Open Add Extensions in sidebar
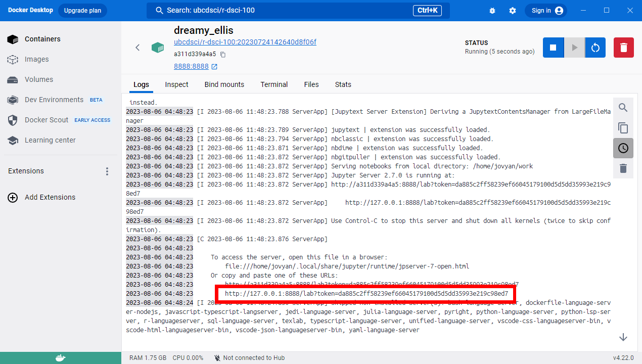Viewport: 642px width, 364px height. [50, 198]
